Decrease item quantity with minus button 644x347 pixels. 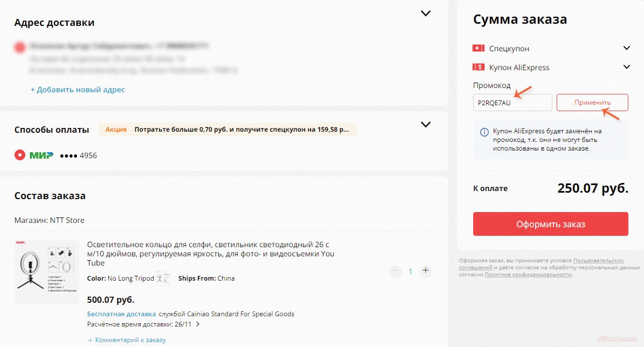pyautogui.click(x=396, y=271)
